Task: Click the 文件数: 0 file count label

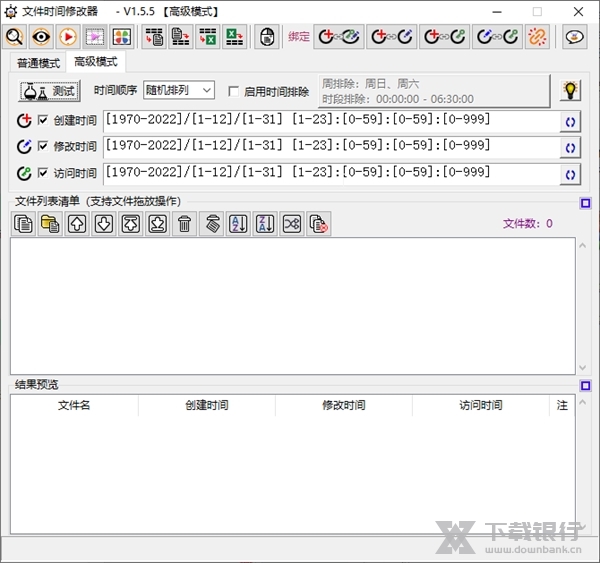Action: coord(528,224)
